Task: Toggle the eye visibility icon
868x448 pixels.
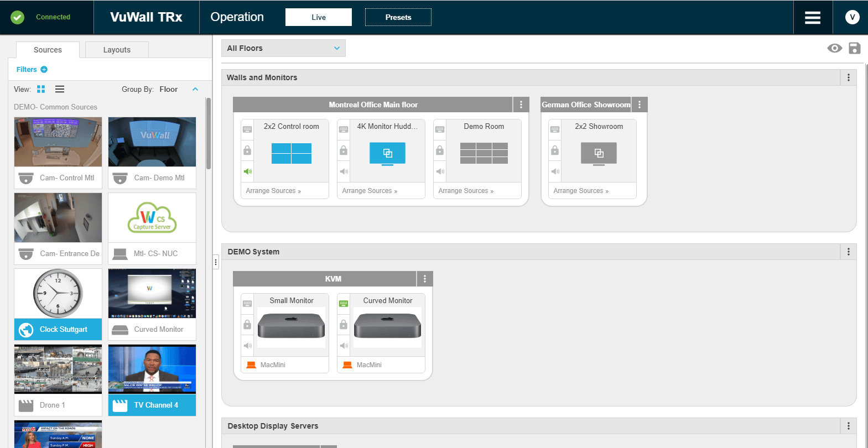Action: point(834,48)
